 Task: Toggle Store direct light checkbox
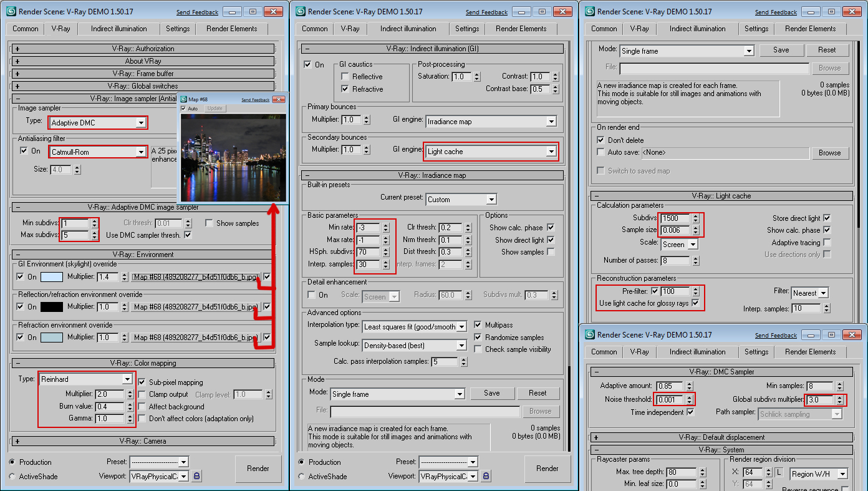tap(827, 218)
